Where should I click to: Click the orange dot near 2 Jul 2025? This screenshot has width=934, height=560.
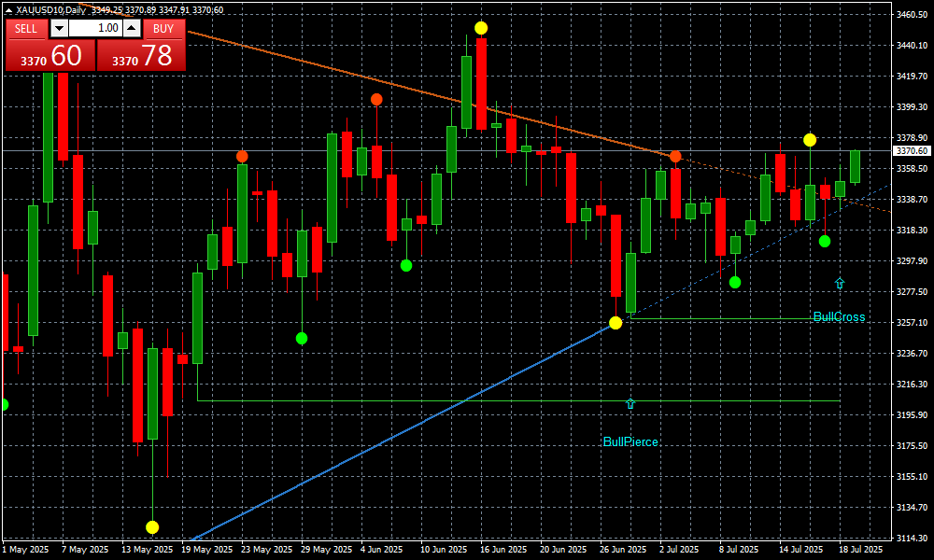pyautogui.click(x=675, y=156)
